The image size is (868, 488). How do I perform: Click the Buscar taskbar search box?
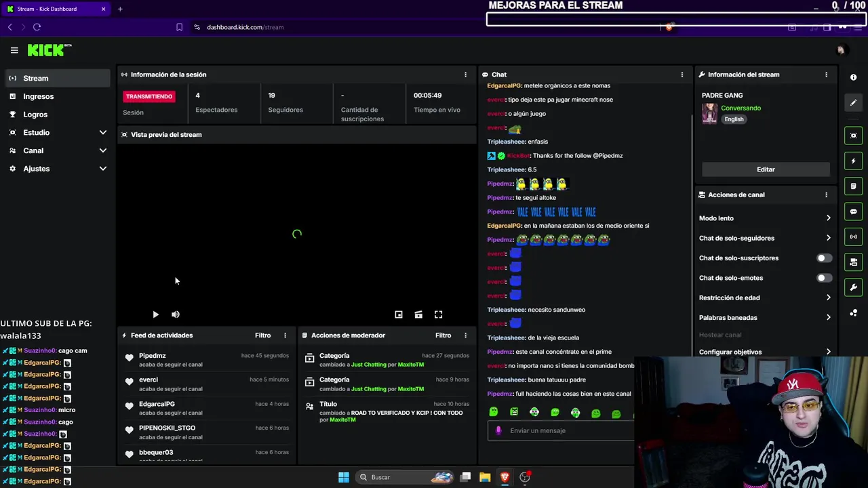coord(405,477)
